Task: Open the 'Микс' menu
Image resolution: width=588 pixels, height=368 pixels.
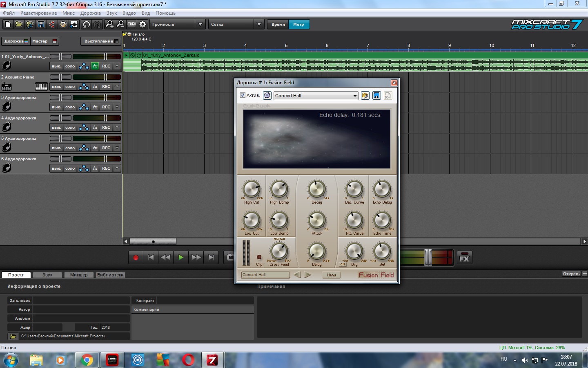Action: (x=69, y=13)
